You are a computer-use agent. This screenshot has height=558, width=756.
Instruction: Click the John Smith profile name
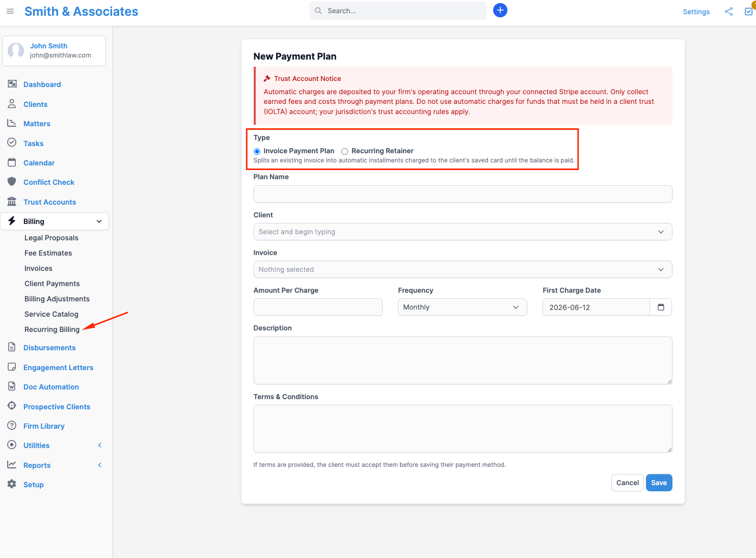48,46
